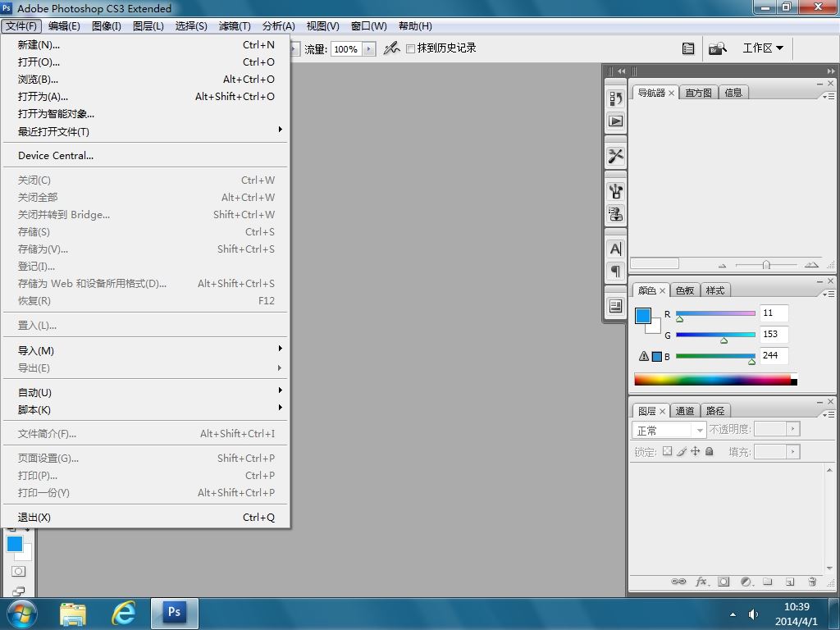Toggle lock position move icon
The image size is (840, 630).
(x=695, y=451)
